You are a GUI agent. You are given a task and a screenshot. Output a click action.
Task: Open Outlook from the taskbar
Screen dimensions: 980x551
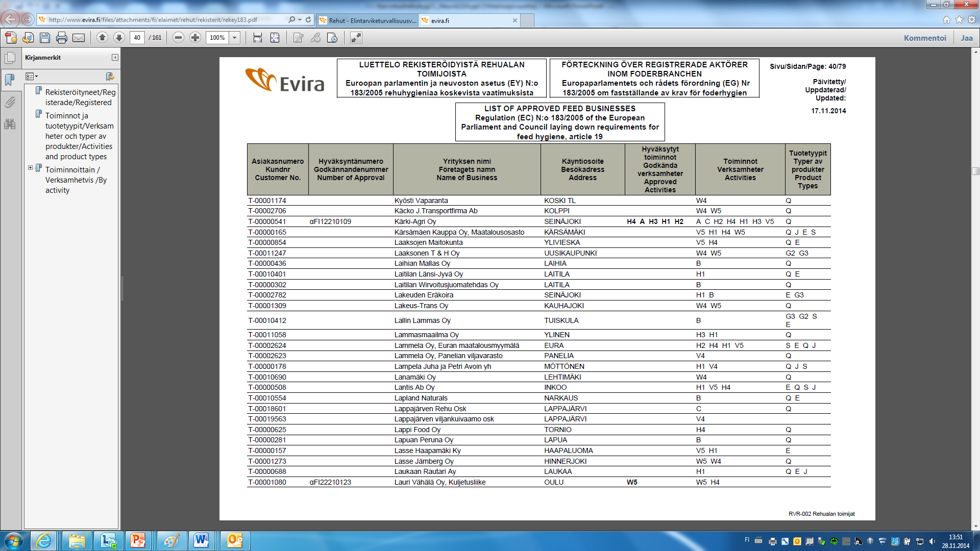tap(235, 541)
